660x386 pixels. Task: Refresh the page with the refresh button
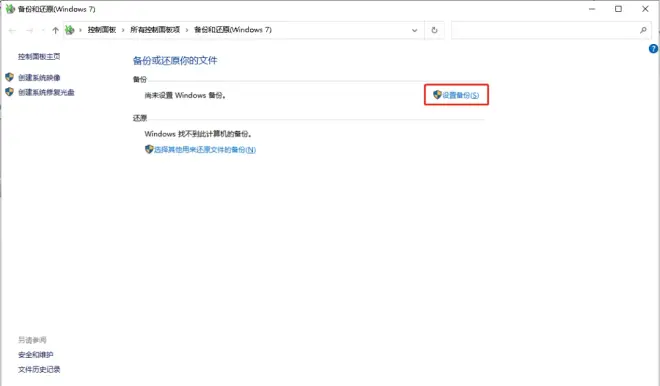434,30
